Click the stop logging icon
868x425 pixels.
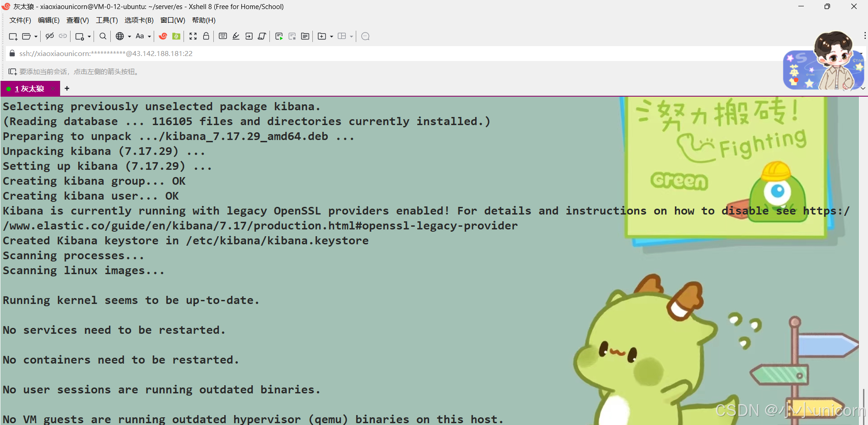pyautogui.click(x=292, y=37)
